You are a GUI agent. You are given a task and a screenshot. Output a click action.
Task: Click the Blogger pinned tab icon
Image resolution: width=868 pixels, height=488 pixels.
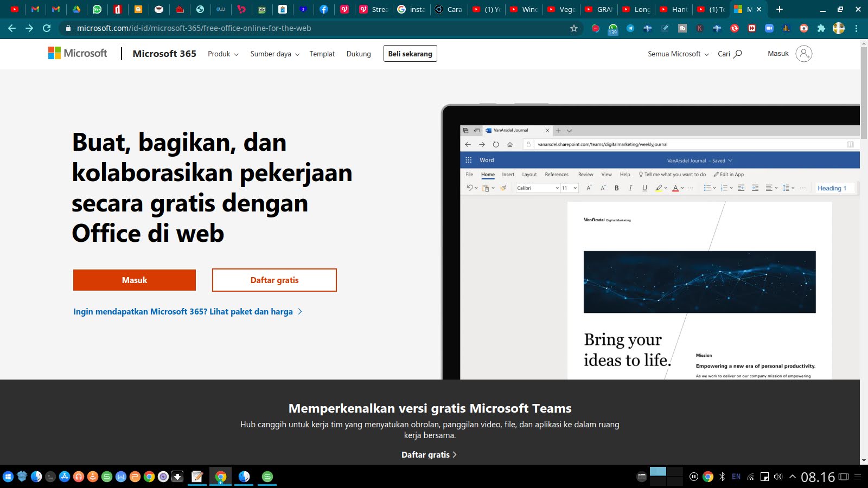138,9
